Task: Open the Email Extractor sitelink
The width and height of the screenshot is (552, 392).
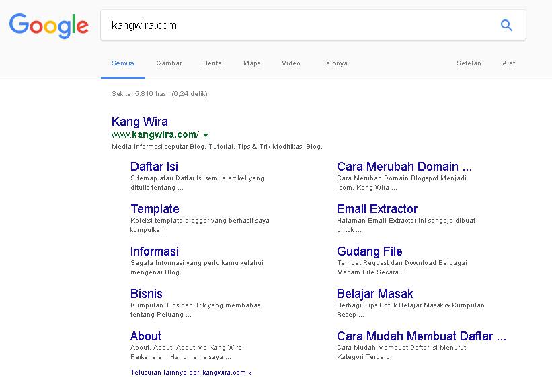Action: pyautogui.click(x=377, y=209)
